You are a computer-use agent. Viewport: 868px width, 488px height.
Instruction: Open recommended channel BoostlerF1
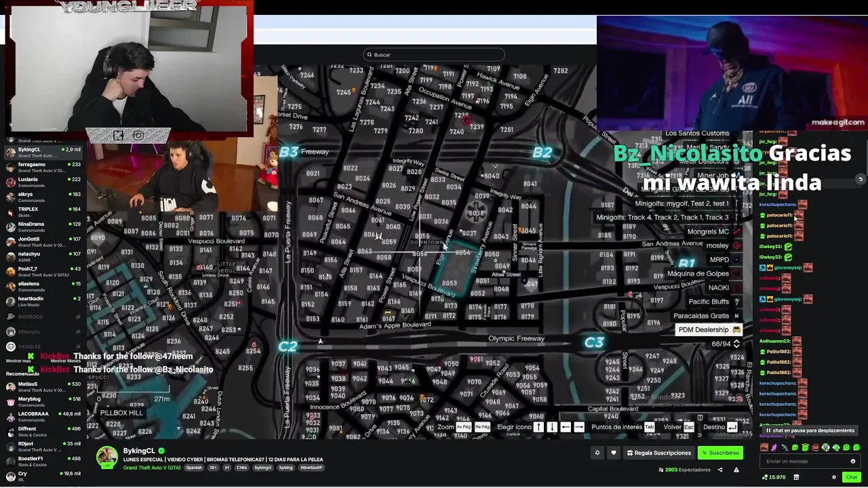click(43, 462)
